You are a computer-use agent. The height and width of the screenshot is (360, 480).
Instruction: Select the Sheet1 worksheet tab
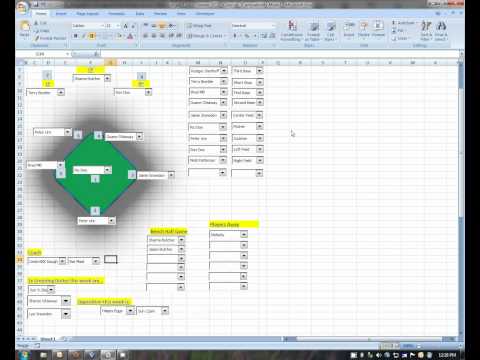coord(48,339)
